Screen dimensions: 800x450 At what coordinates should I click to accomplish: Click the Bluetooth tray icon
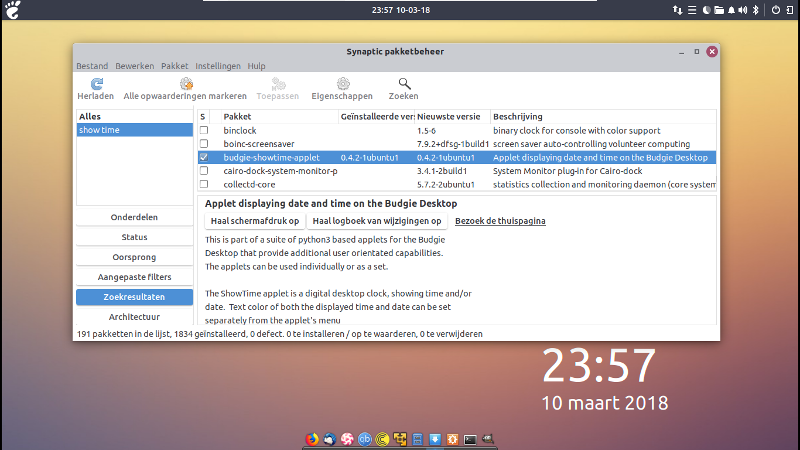pos(756,10)
